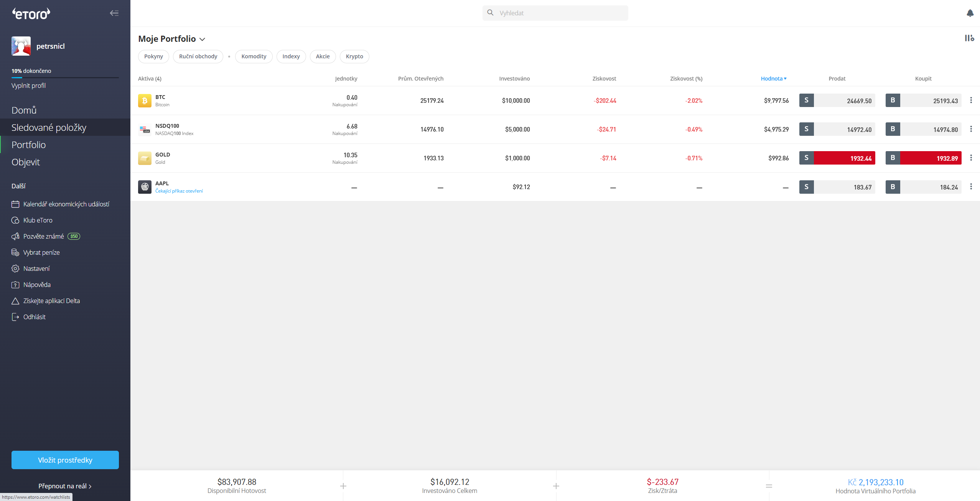Click the NASDAQ100 flag icon

(145, 129)
